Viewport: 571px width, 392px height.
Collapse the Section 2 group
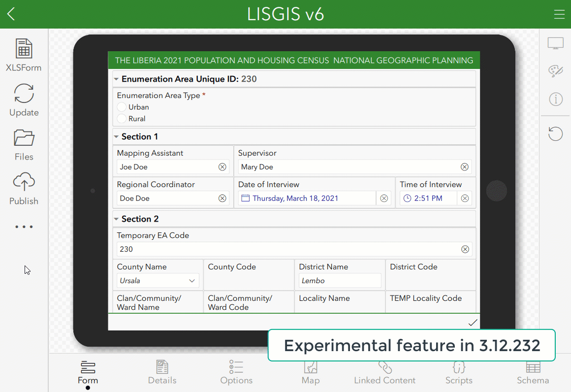[x=117, y=219]
